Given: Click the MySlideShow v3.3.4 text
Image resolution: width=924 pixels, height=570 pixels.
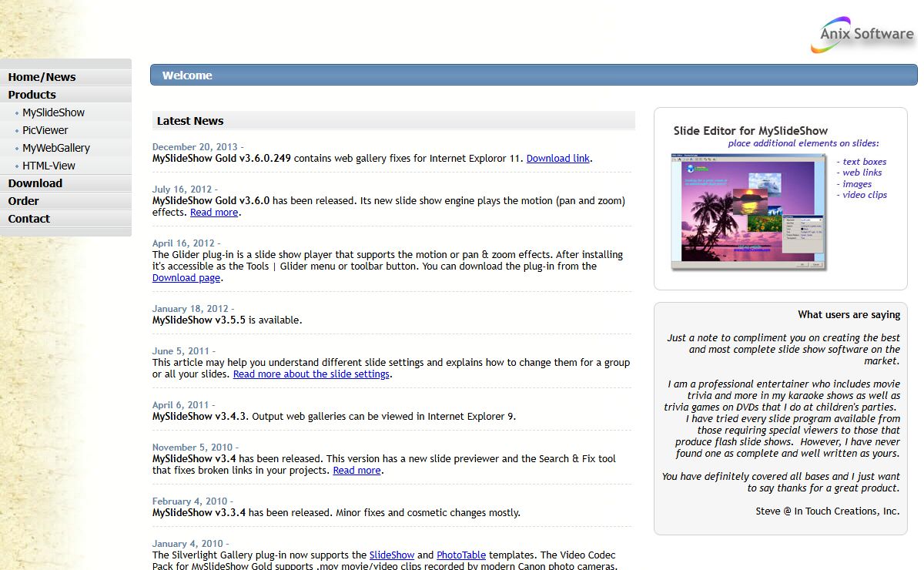Looking at the screenshot, I should [199, 512].
